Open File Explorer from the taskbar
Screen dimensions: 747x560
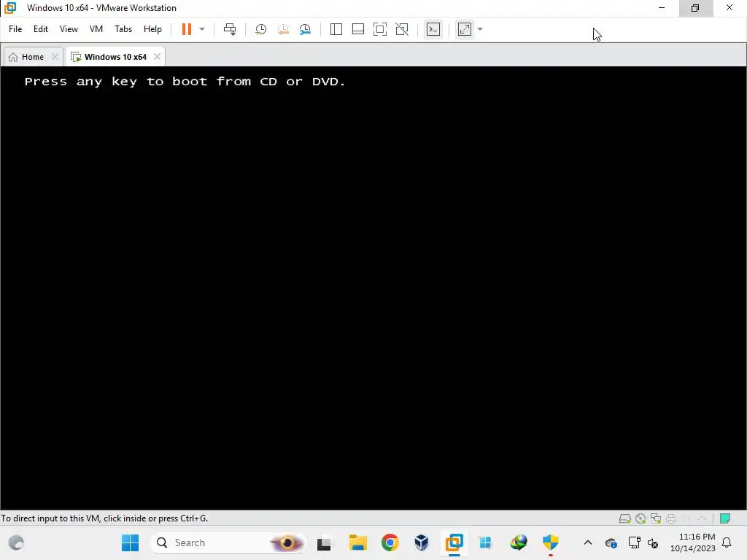[357, 542]
